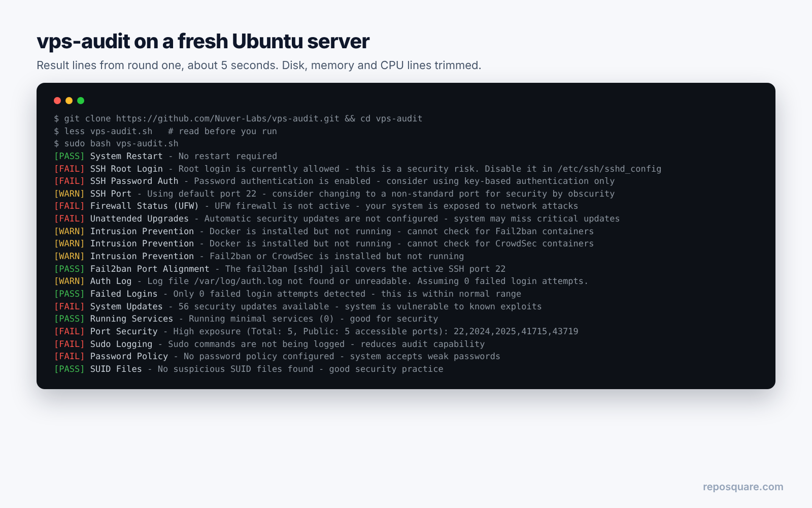Select the Password Policy fail line
Image resolution: width=812 pixels, height=508 pixels.
277,356
